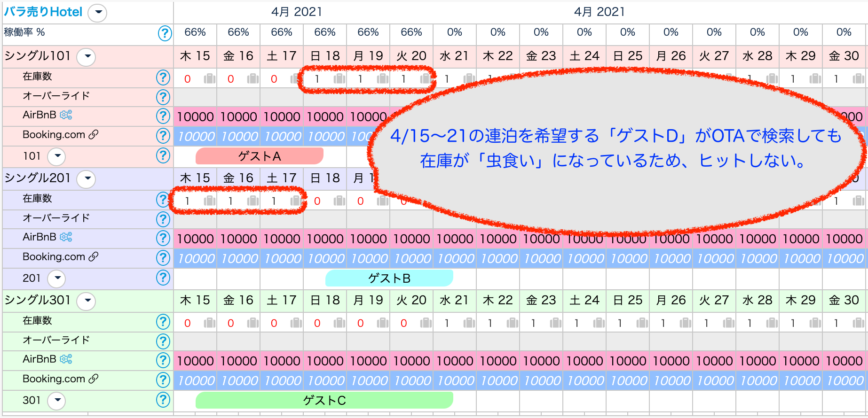The image size is (868, 418).
Task: Select the ゲストB booking bar
Action: click(x=389, y=279)
